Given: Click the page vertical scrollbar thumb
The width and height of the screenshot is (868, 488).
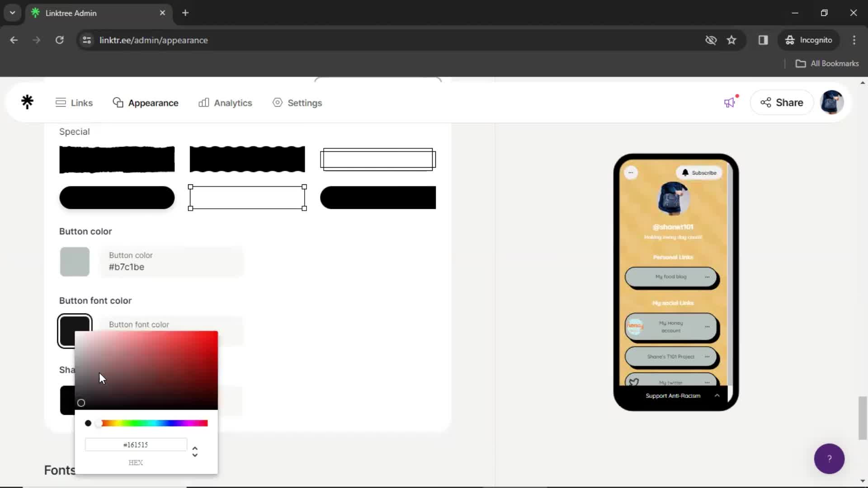Looking at the screenshot, I should [863, 418].
